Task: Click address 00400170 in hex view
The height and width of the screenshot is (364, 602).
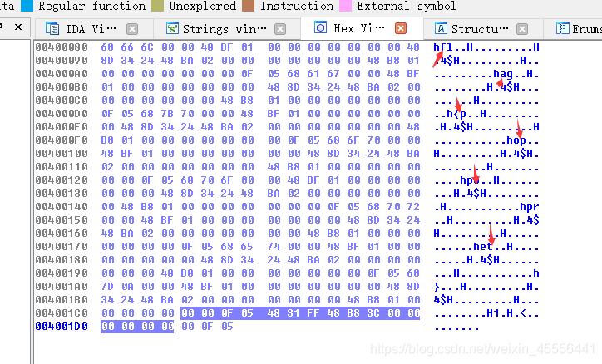Action: tap(62, 247)
